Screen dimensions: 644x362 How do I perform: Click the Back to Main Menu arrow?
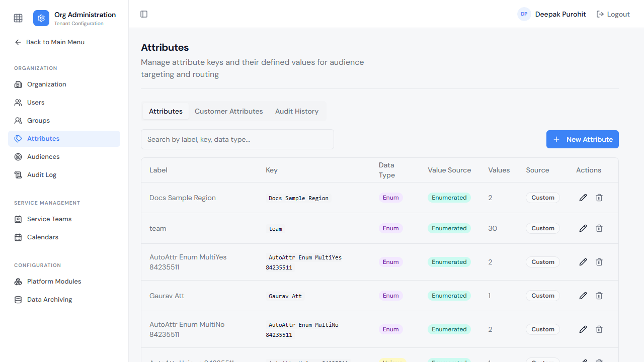click(x=18, y=42)
